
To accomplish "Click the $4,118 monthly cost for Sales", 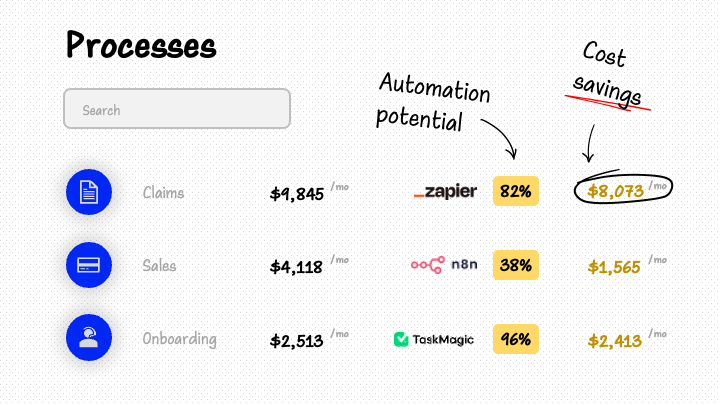I will point(296,267).
